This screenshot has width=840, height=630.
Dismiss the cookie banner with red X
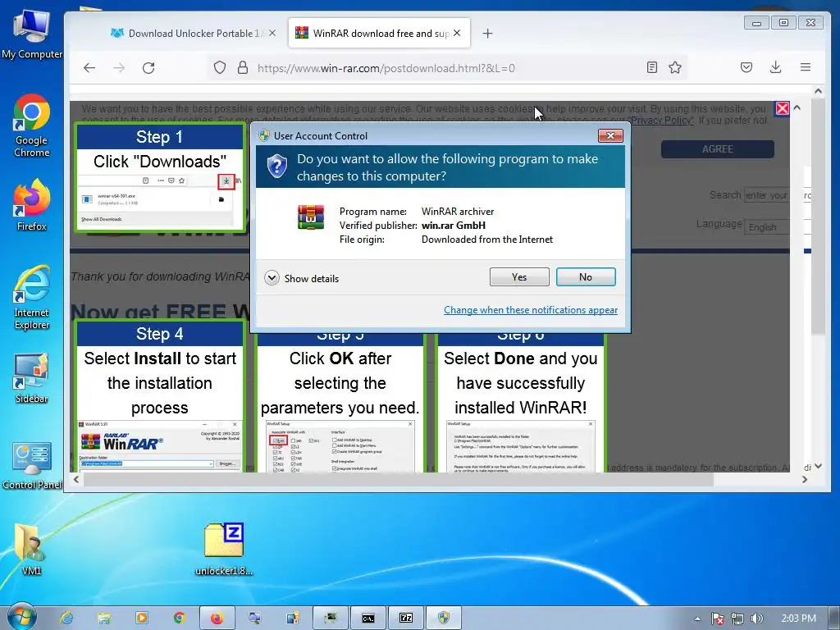[782, 108]
